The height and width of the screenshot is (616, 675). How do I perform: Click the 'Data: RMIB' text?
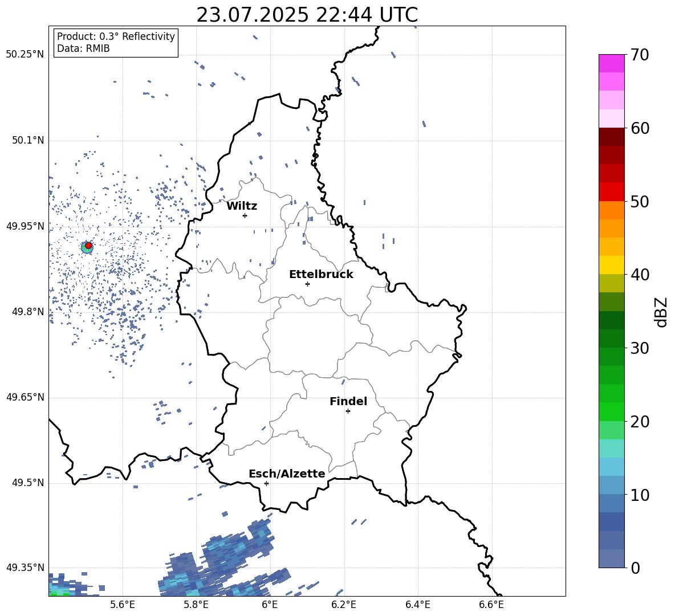[83, 48]
